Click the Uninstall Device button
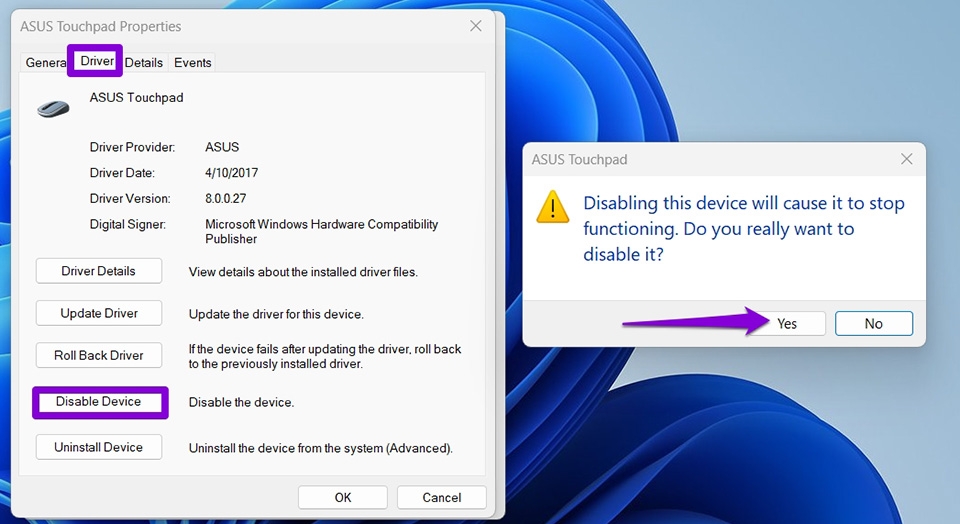 point(99,447)
